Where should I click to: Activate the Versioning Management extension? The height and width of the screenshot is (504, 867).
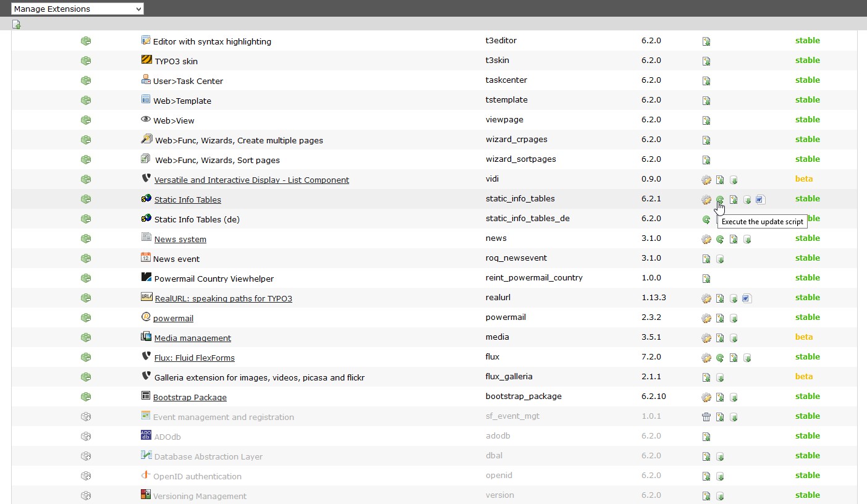point(86,496)
